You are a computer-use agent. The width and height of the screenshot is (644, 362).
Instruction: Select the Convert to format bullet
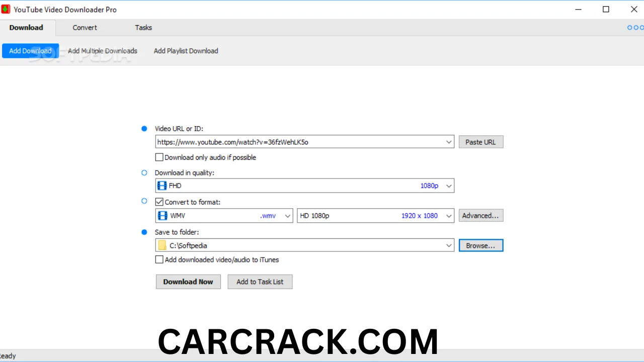[x=144, y=201]
